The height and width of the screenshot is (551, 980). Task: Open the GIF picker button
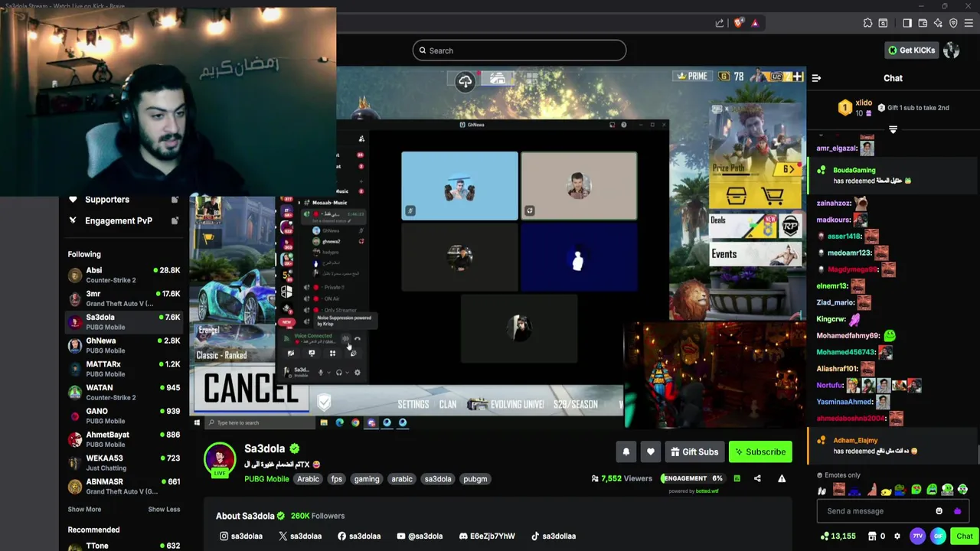939,536
